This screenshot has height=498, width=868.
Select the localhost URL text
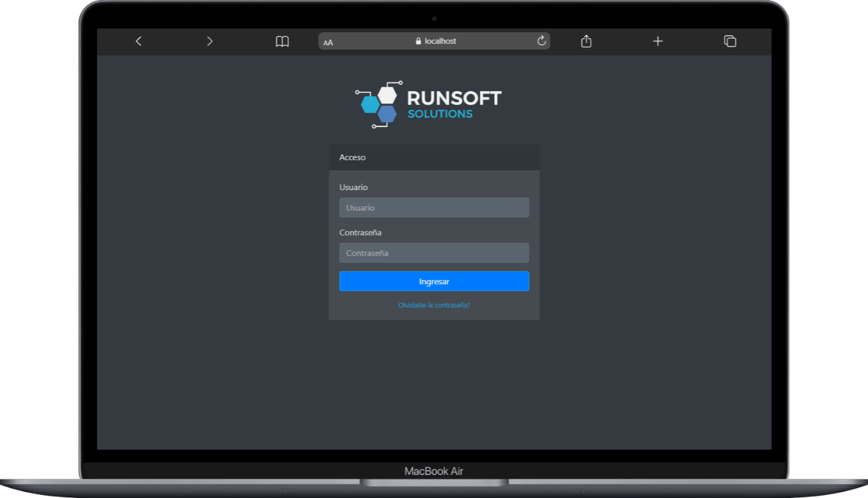point(440,41)
